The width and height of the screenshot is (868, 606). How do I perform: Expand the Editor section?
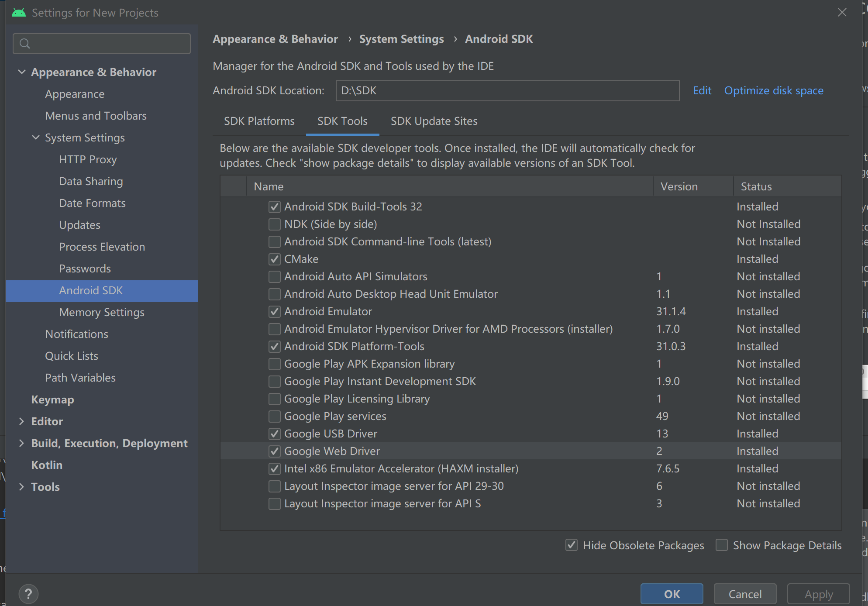pyautogui.click(x=21, y=421)
